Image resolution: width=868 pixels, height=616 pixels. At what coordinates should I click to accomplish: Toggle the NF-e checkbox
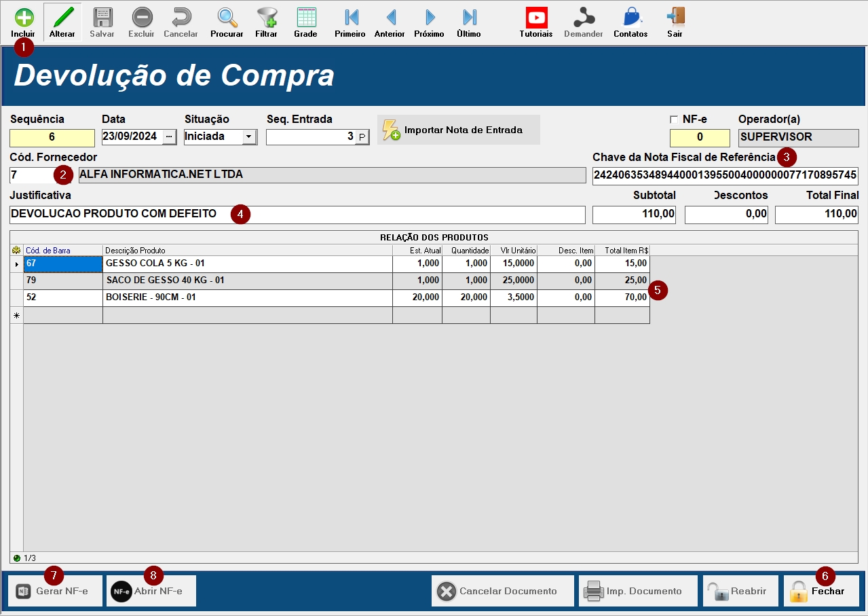(x=674, y=120)
